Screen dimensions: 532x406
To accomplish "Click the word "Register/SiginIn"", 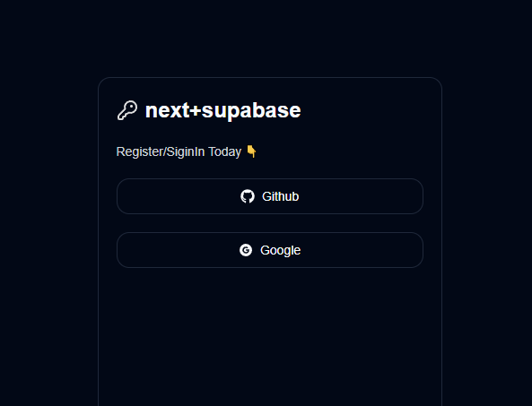I will click(161, 151).
